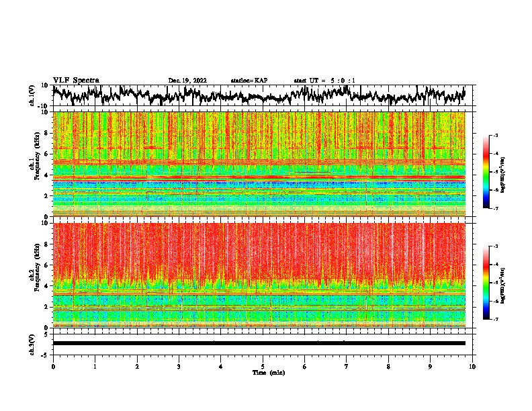Click the "ch.3(V)" axis label
Screen dimensions: 532x411
click(x=32, y=345)
